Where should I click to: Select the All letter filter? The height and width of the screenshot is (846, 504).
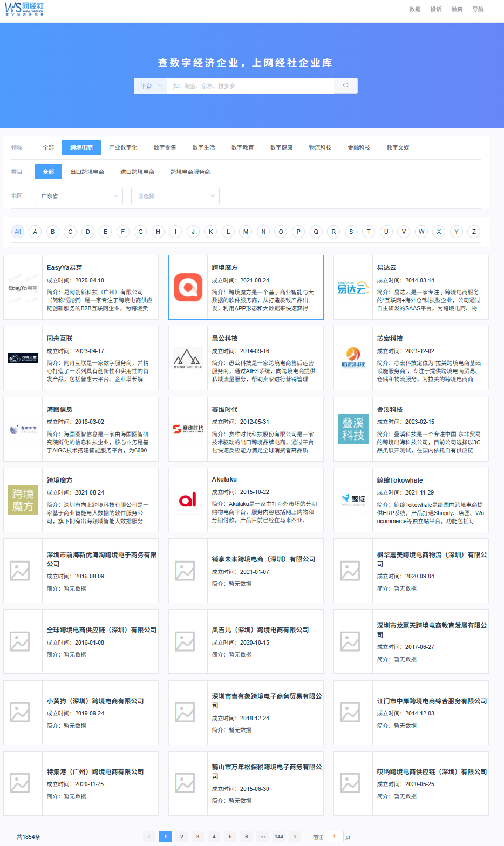18,232
